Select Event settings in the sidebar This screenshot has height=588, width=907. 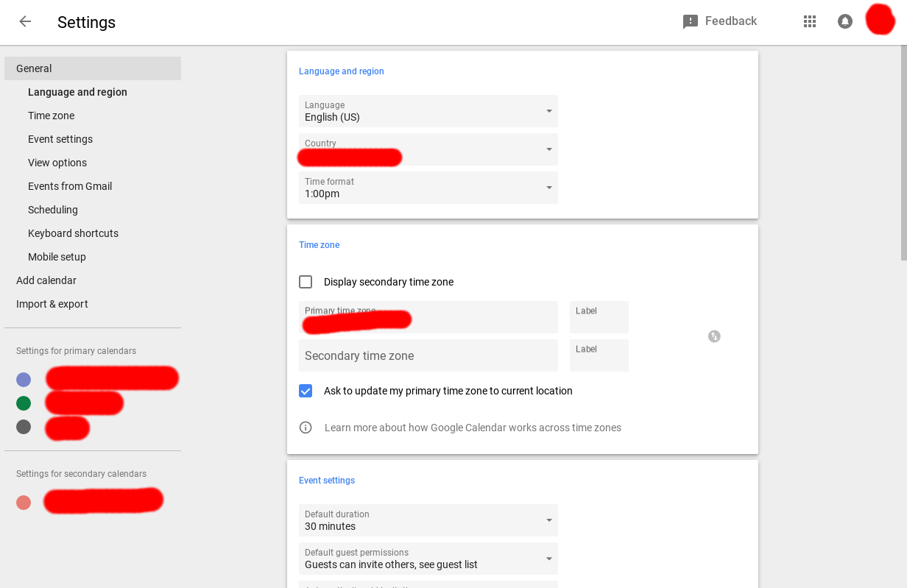[60, 139]
